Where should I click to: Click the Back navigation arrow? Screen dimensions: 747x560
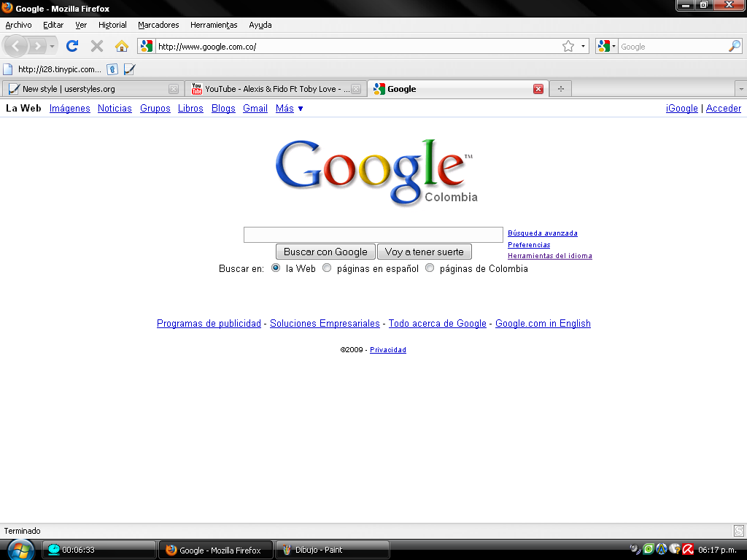click(16, 46)
